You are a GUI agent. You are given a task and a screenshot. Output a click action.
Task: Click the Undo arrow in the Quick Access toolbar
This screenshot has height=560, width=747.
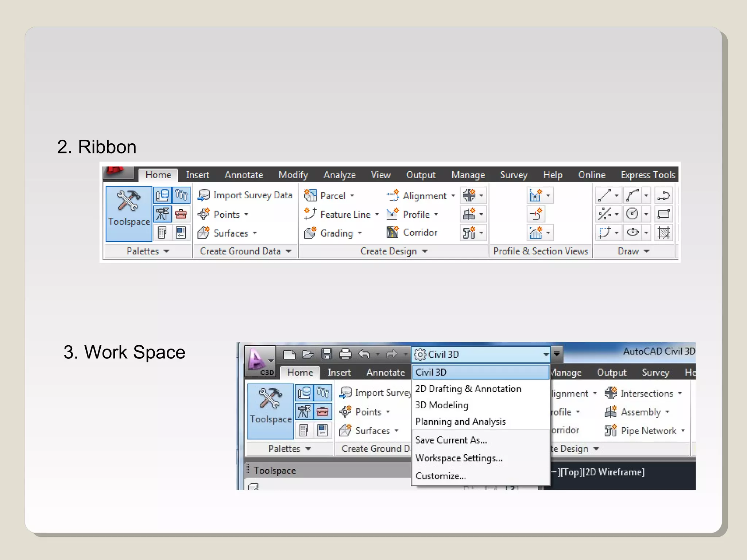pos(364,354)
